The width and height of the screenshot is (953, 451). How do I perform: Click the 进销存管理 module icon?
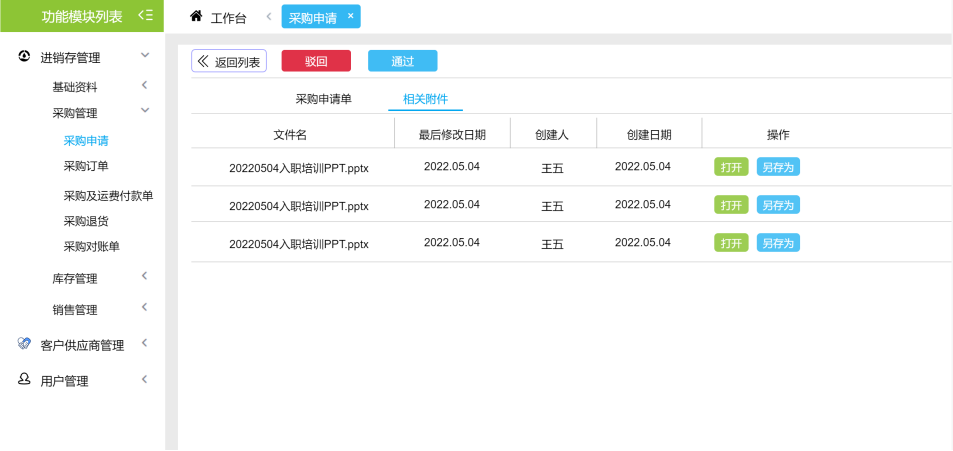point(25,57)
